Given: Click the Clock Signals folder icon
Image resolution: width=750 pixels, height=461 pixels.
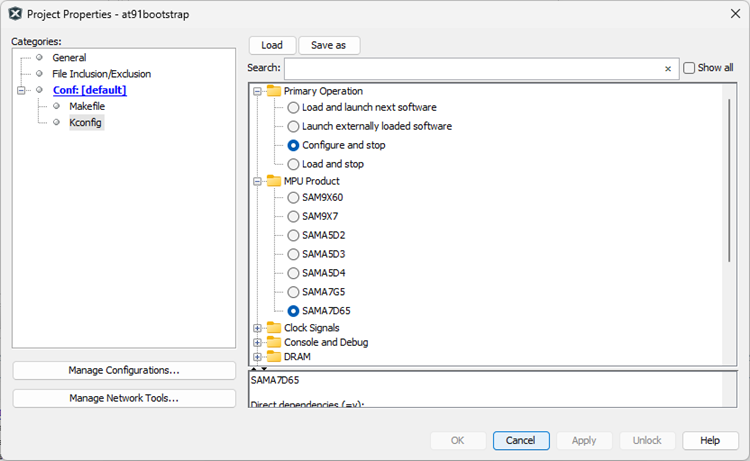Looking at the screenshot, I should [x=274, y=328].
